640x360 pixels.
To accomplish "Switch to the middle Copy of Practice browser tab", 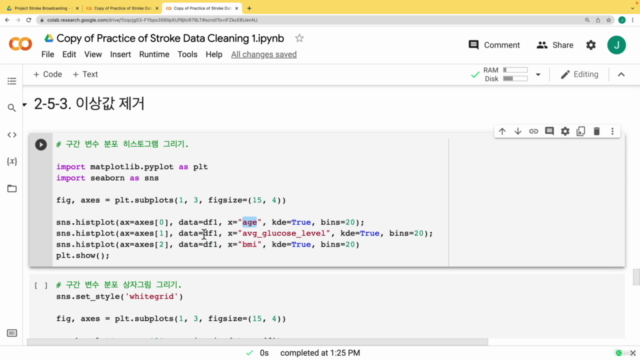I will 122,8.
